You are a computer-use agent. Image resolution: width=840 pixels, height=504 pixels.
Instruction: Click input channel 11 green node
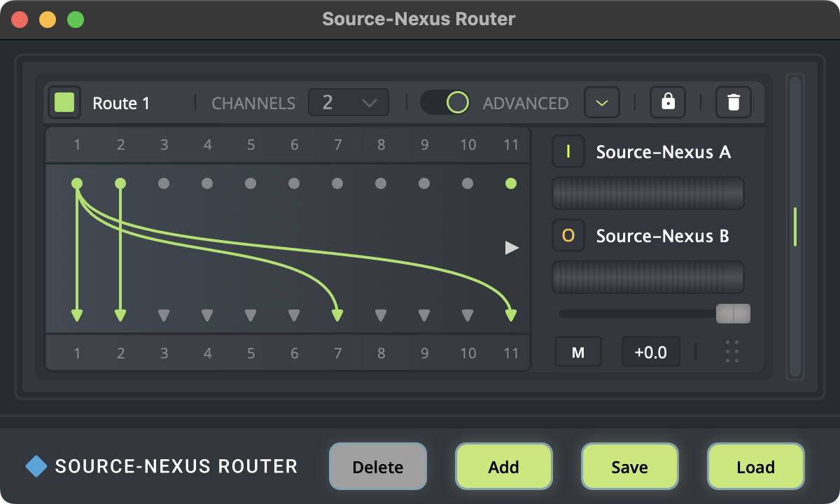511,183
